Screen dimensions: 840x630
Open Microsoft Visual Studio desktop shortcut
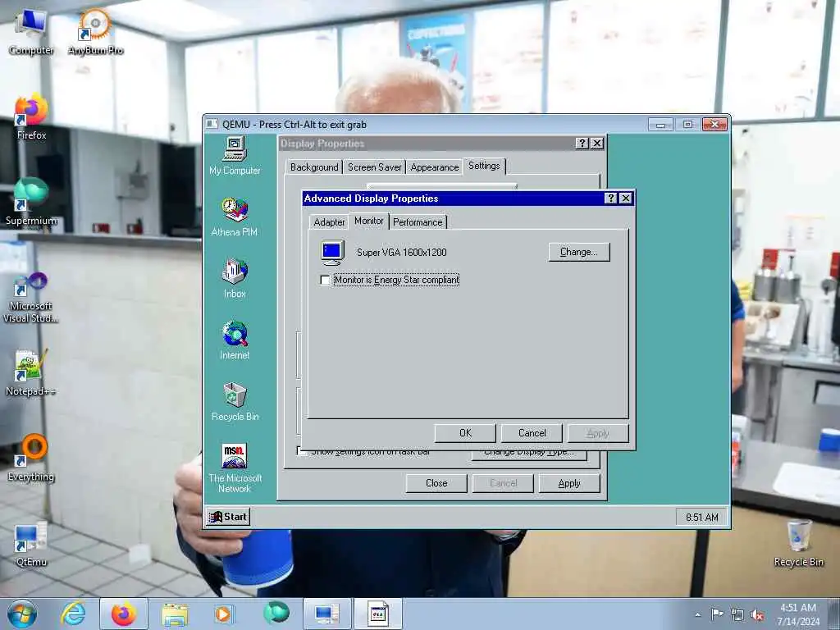[x=30, y=297]
